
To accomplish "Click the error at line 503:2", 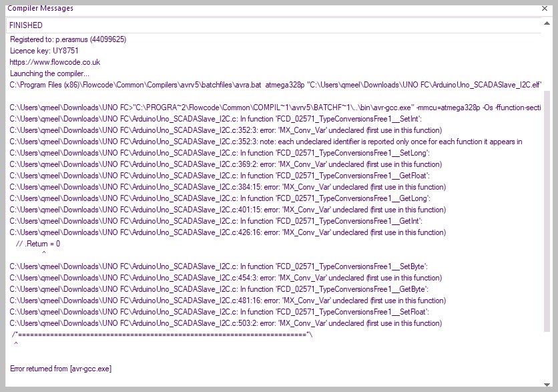I will 228,323.
